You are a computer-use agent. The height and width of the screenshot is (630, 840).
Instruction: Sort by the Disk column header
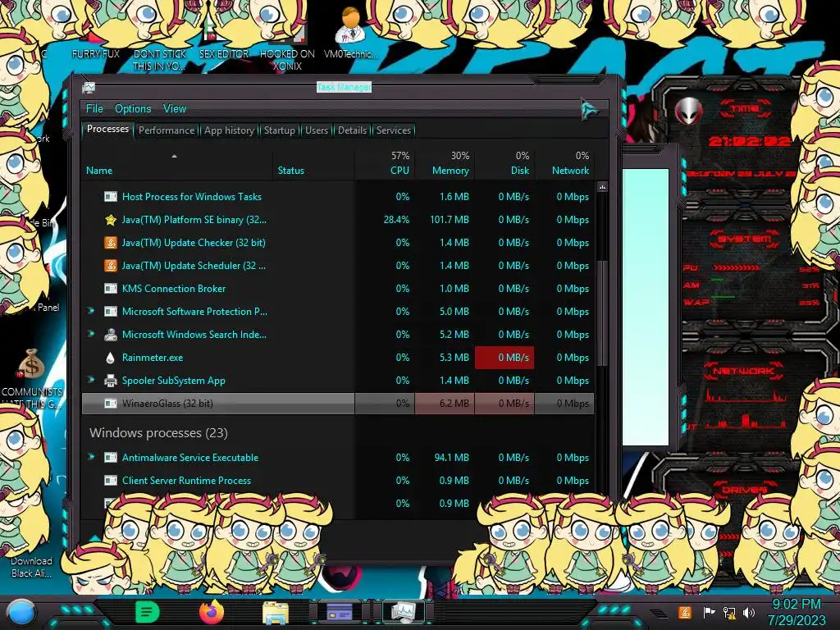tap(504, 163)
